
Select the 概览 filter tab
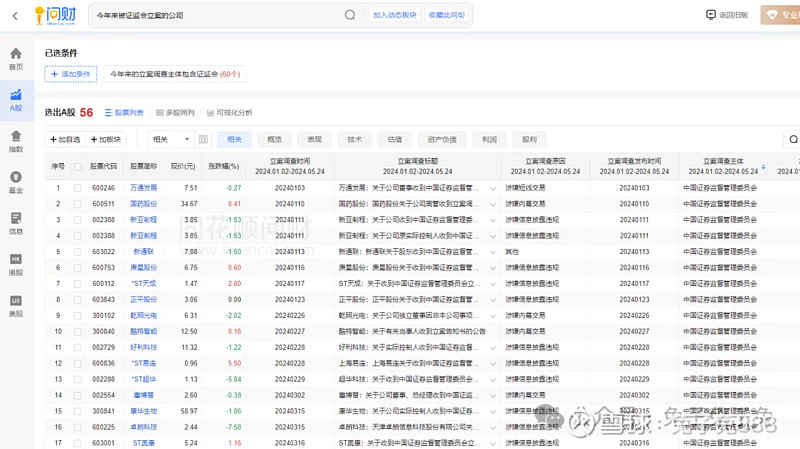[x=274, y=139]
